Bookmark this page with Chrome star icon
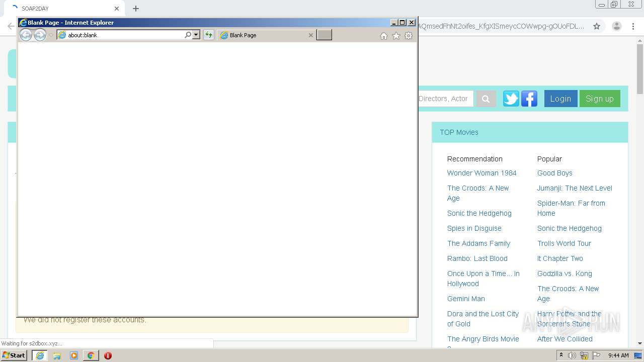Viewport: 644px width, 362px height. 597,26
